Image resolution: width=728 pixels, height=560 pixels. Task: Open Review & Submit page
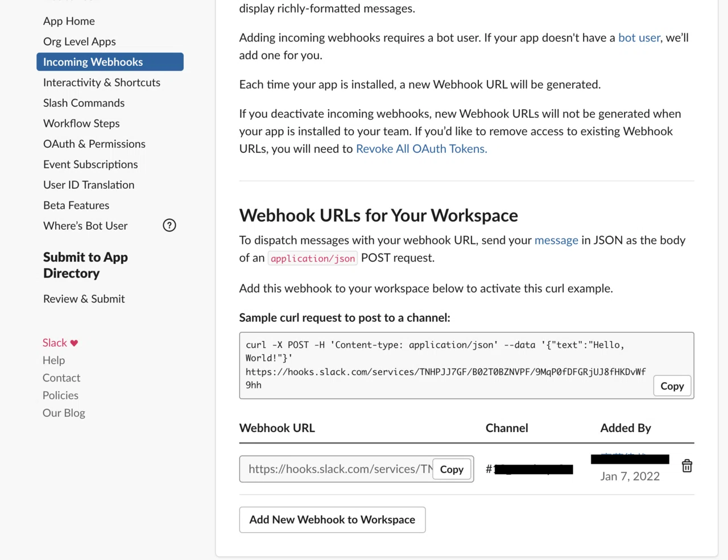click(x=84, y=299)
